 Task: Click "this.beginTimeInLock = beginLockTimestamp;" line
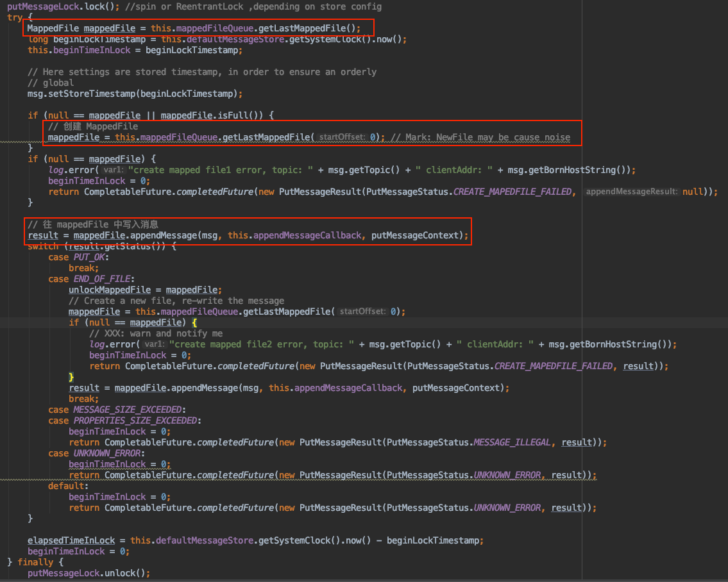135,50
